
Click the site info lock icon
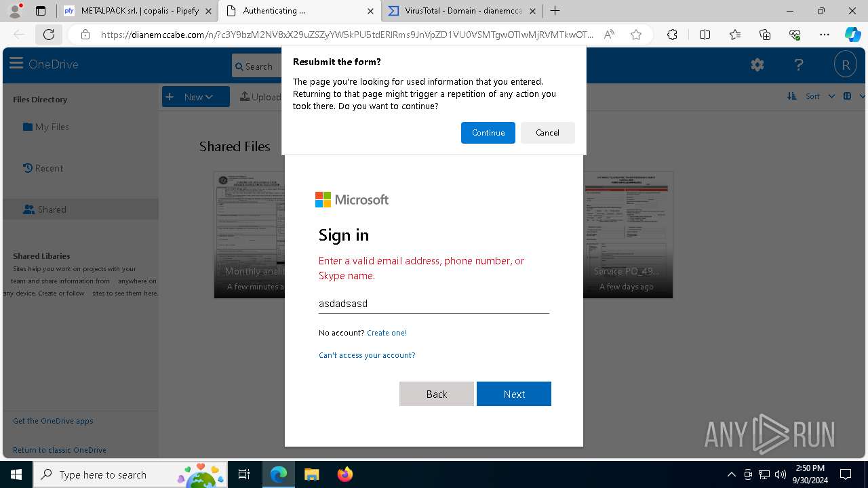coord(85,35)
